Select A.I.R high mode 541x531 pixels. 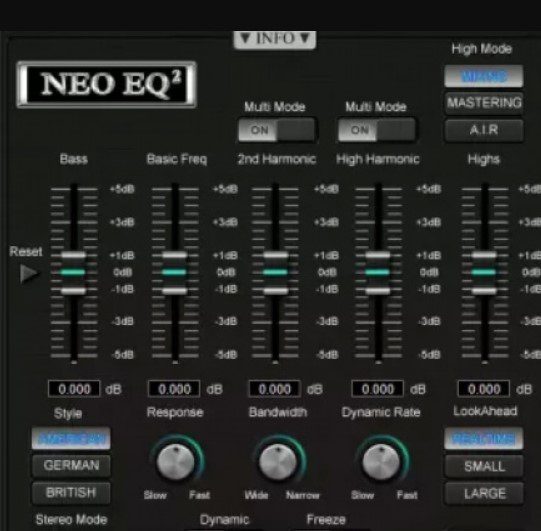click(x=484, y=130)
